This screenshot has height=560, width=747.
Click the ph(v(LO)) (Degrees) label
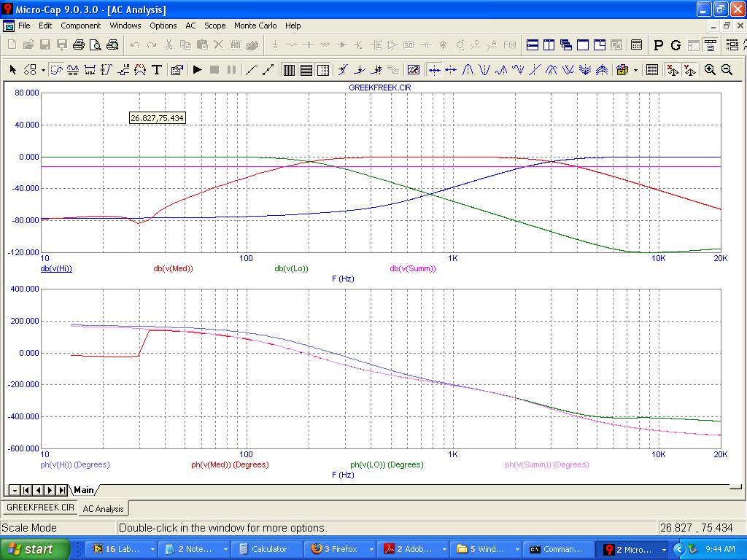tap(387, 464)
